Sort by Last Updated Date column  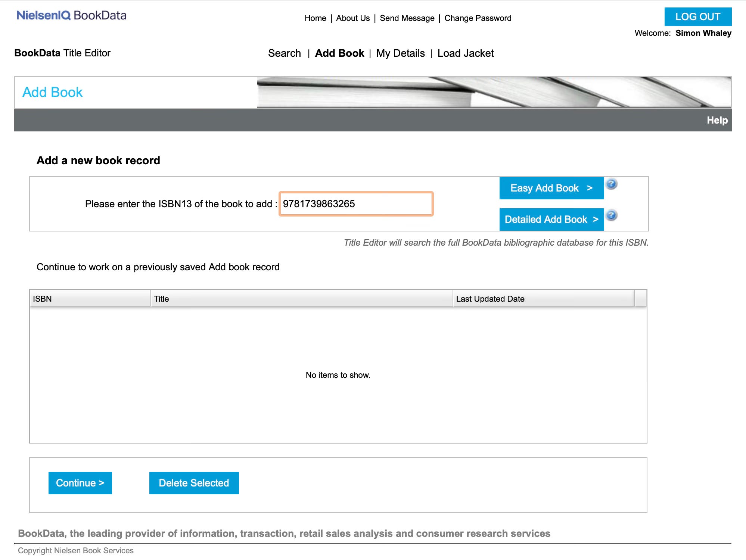(x=543, y=299)
